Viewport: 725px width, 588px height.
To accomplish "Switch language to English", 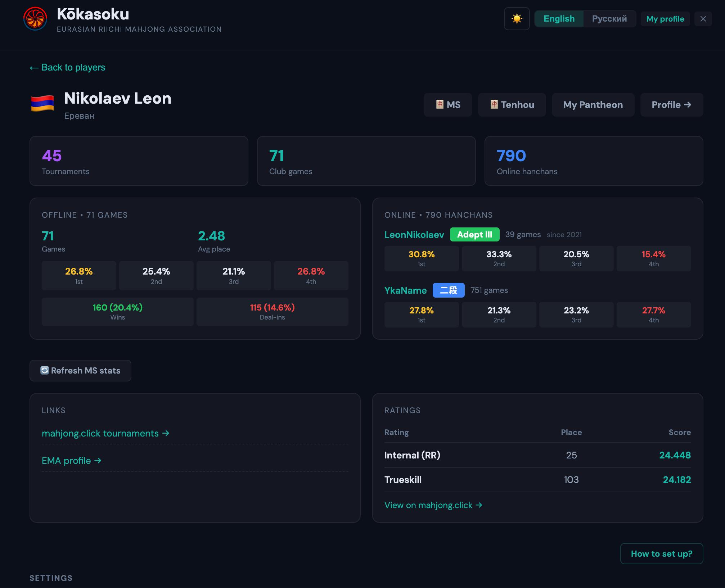I will tap(559, 19).
